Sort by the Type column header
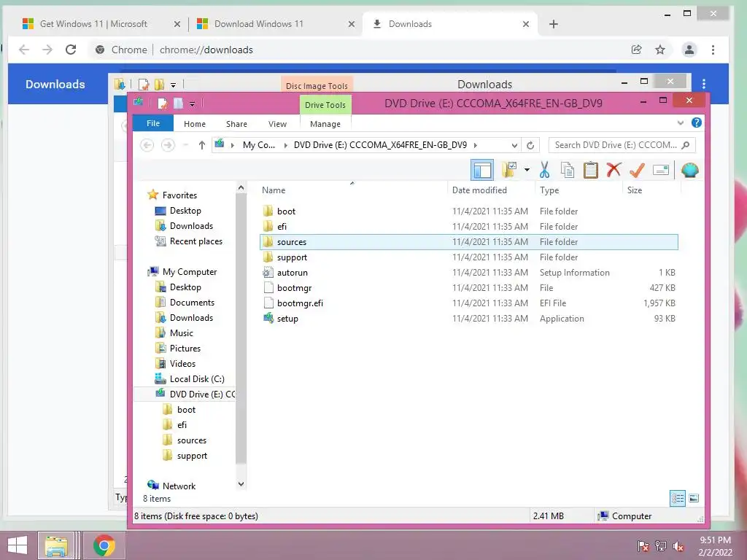 (549, 190)
